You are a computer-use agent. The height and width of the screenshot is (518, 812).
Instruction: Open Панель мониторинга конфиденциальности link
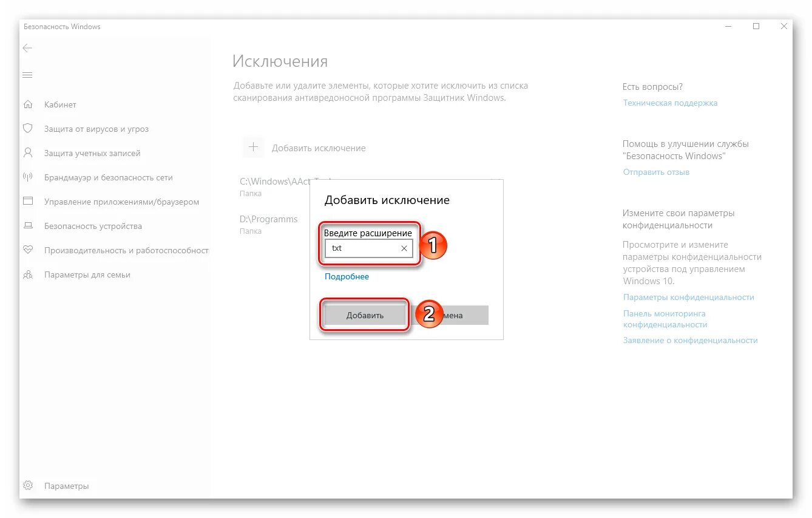[665, 319]
